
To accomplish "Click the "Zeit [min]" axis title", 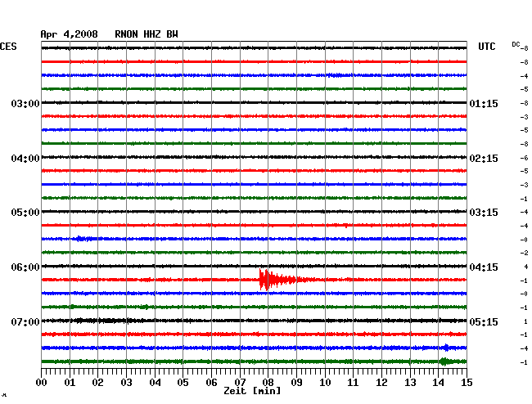I will (252, 391).
